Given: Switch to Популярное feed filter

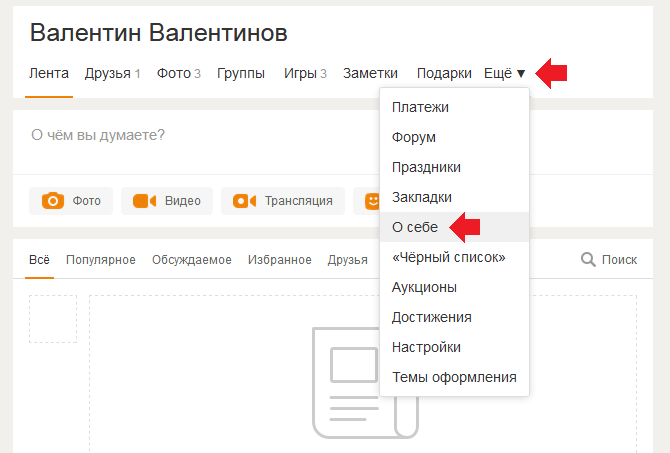Looking at the screenshot, I should coord(101,259).
